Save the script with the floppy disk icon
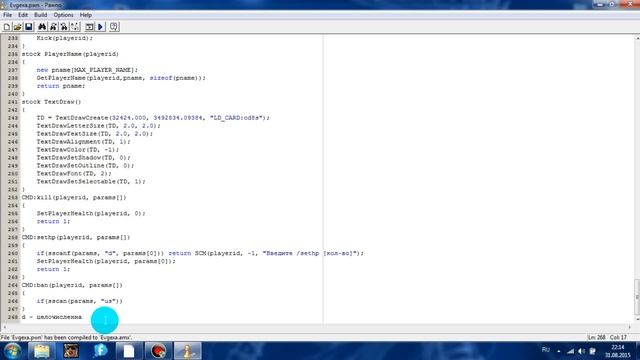This screenshot has height=360, width=640. click(x=29, y=27)
